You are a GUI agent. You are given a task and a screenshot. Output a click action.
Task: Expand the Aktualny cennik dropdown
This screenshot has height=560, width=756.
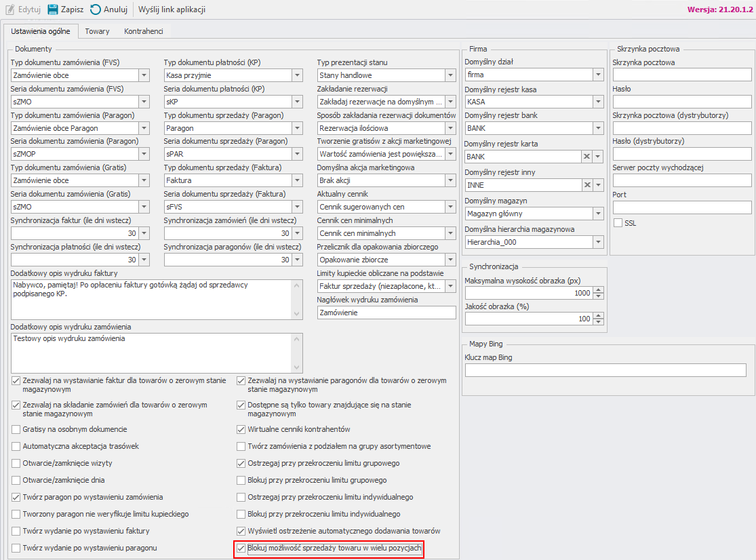point(450,207)
